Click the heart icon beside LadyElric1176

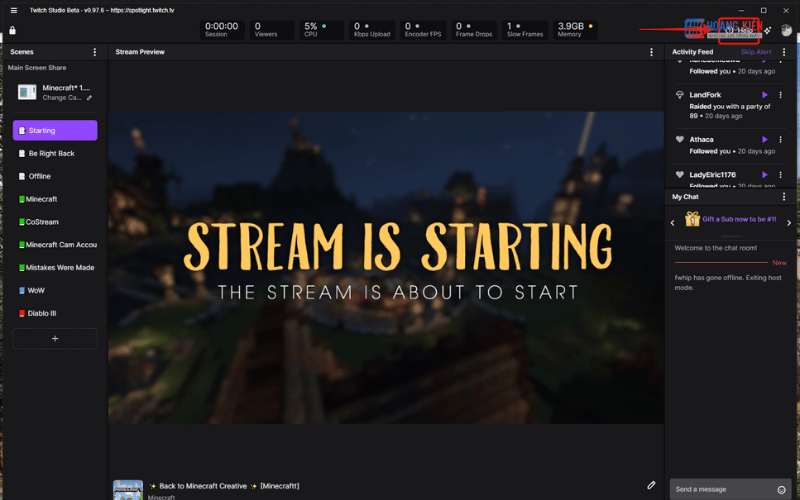[680, 174]
